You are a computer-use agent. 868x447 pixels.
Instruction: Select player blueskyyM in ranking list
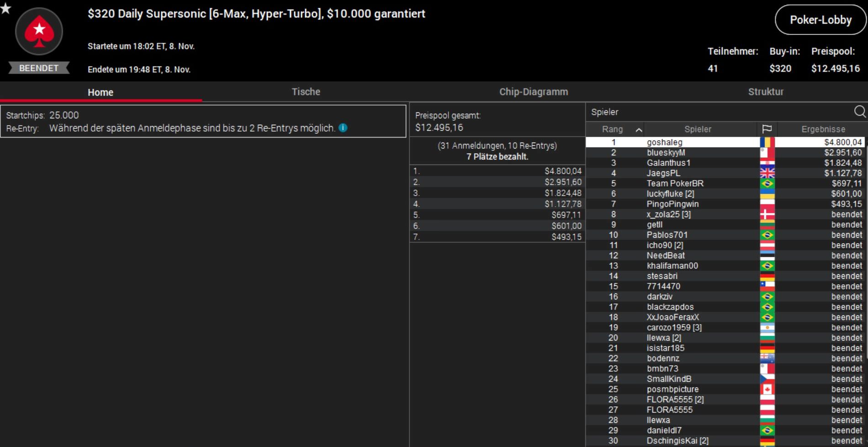click(666, 153)
